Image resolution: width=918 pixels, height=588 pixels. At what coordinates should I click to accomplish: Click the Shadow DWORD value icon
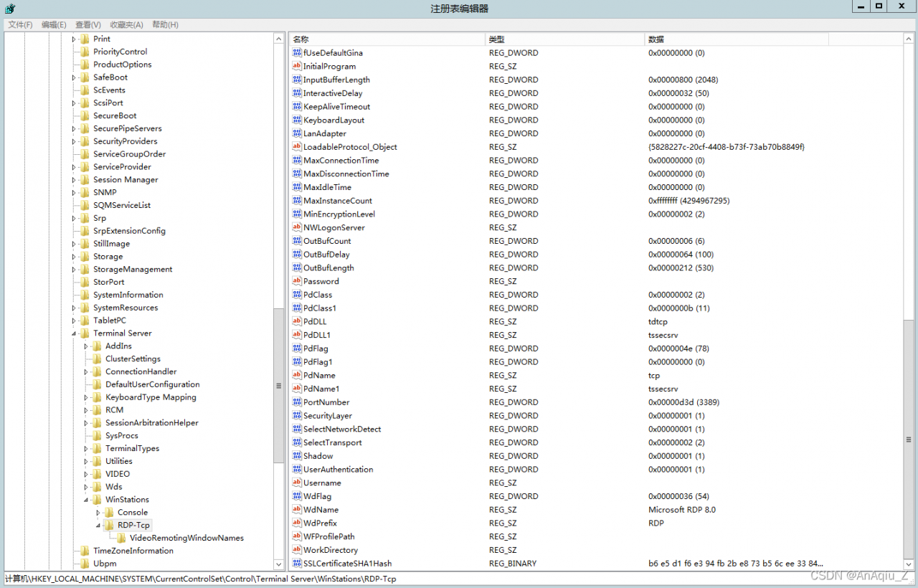pos(297,456)
